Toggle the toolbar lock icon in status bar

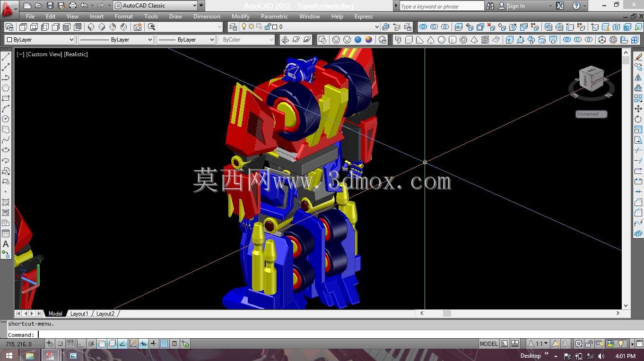click(589, 344)
